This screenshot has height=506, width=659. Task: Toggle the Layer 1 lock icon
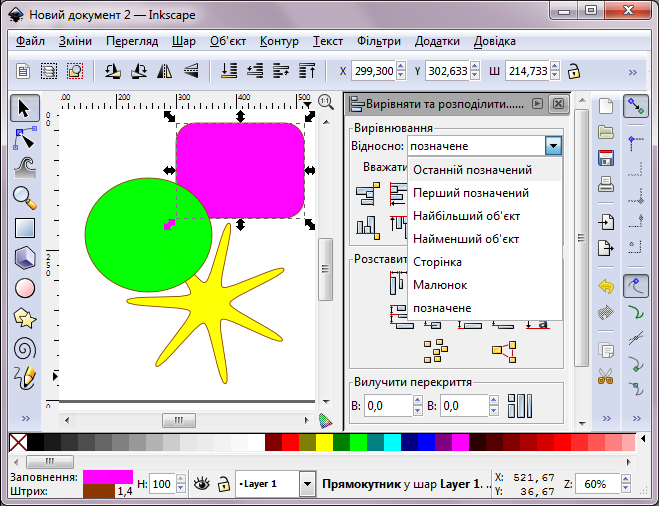pyautogui.click(x=223, y=484)
